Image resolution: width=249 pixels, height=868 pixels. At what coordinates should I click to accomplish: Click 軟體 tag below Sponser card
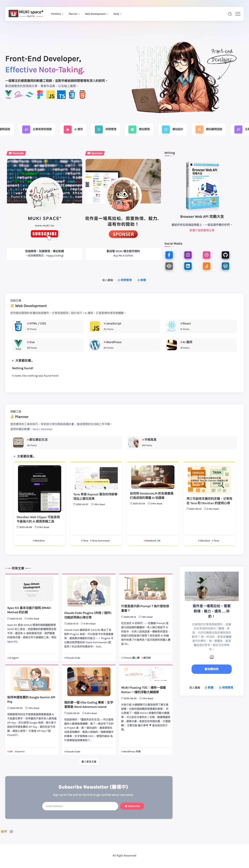pyautogui.click(x=141, y=280)
